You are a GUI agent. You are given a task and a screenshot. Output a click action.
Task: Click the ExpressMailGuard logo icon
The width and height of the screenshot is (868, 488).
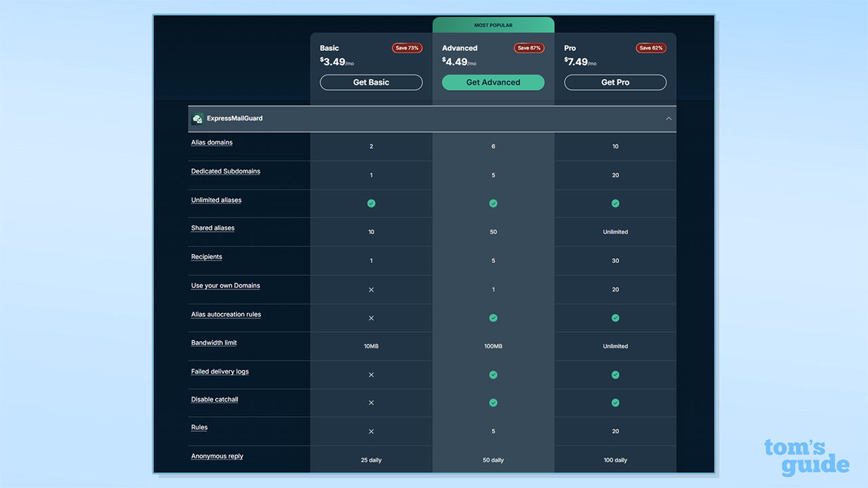point(197,118)
